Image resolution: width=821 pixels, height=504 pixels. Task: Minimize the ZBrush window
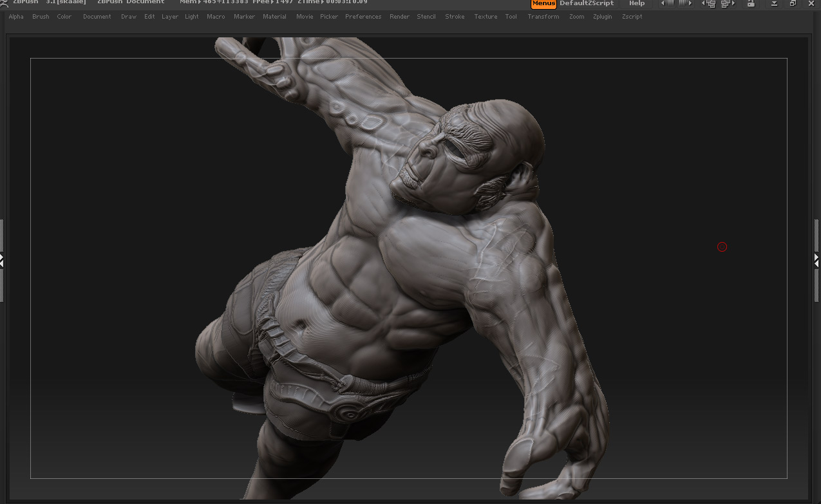(775, 4)
